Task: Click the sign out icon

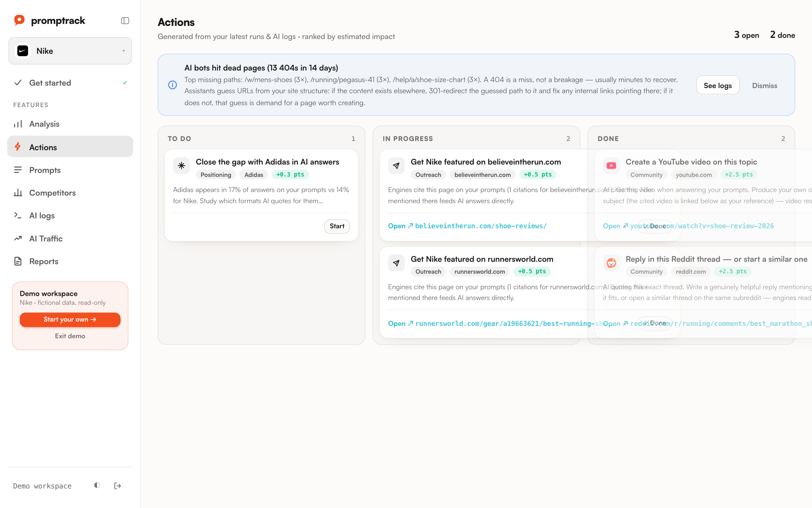Action: point(117,486)
